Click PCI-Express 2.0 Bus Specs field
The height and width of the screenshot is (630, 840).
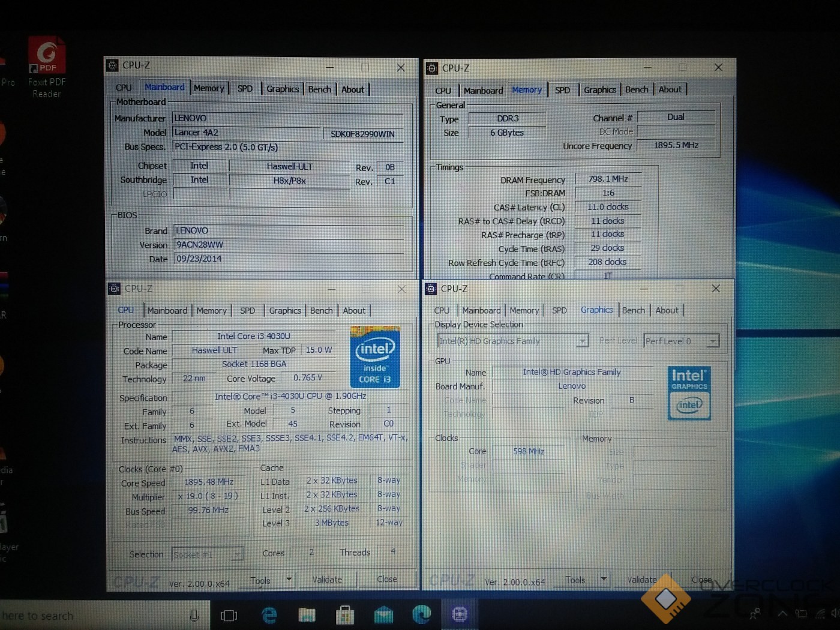point(289,147)
